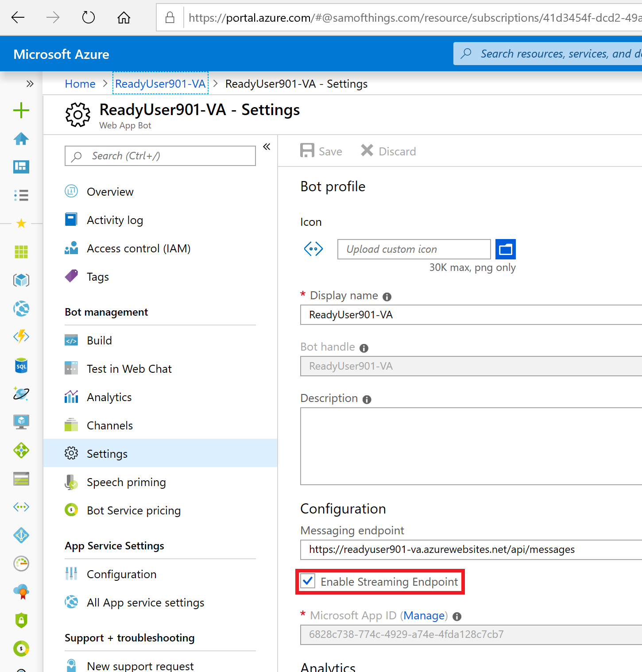
Task: Click the Description text area
Action: tap(471, 446)
